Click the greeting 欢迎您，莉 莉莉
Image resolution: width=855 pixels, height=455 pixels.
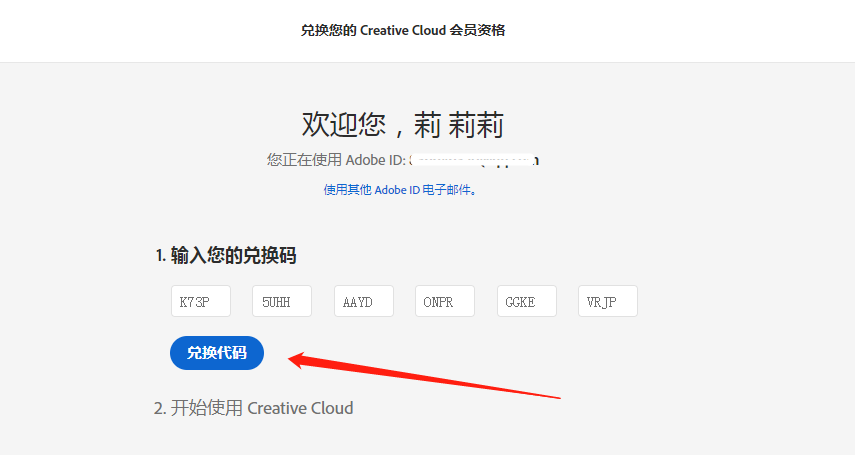tap(403, 124)
